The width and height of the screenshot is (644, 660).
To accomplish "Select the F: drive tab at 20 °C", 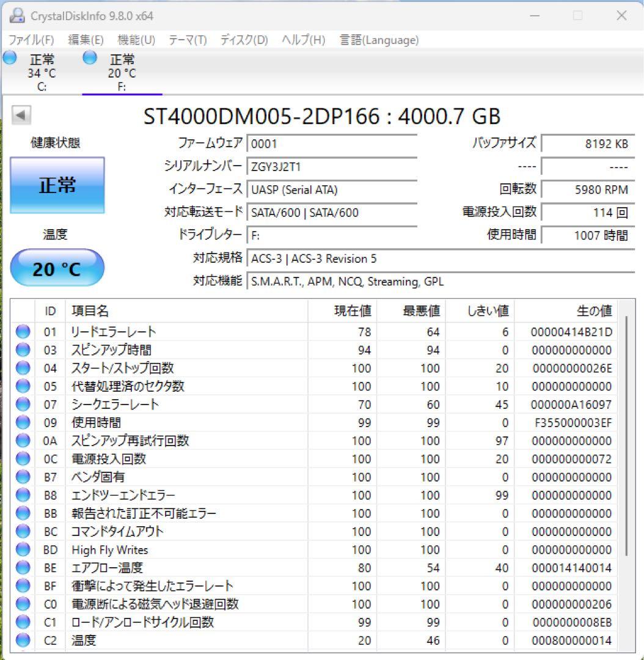I will [x=122, y=71].
